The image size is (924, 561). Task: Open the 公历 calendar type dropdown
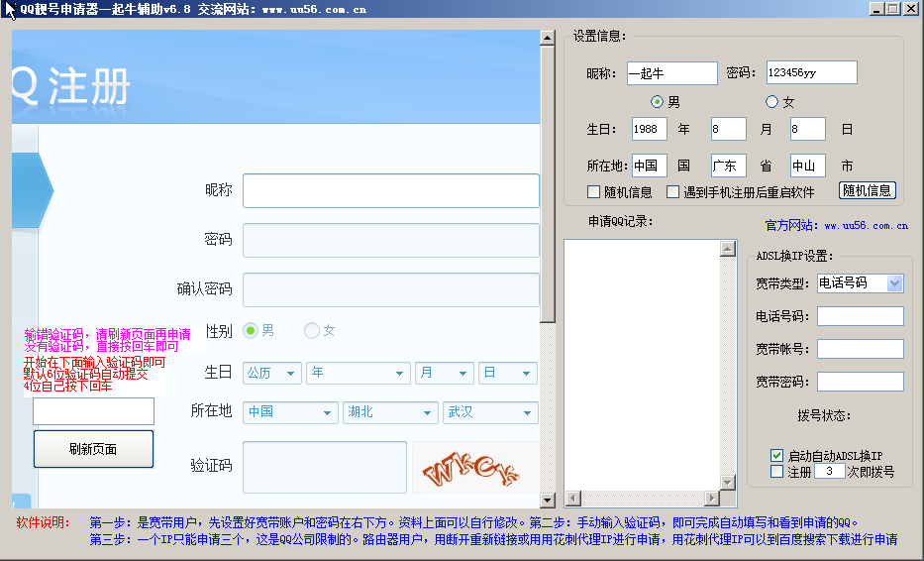(272, 374)
